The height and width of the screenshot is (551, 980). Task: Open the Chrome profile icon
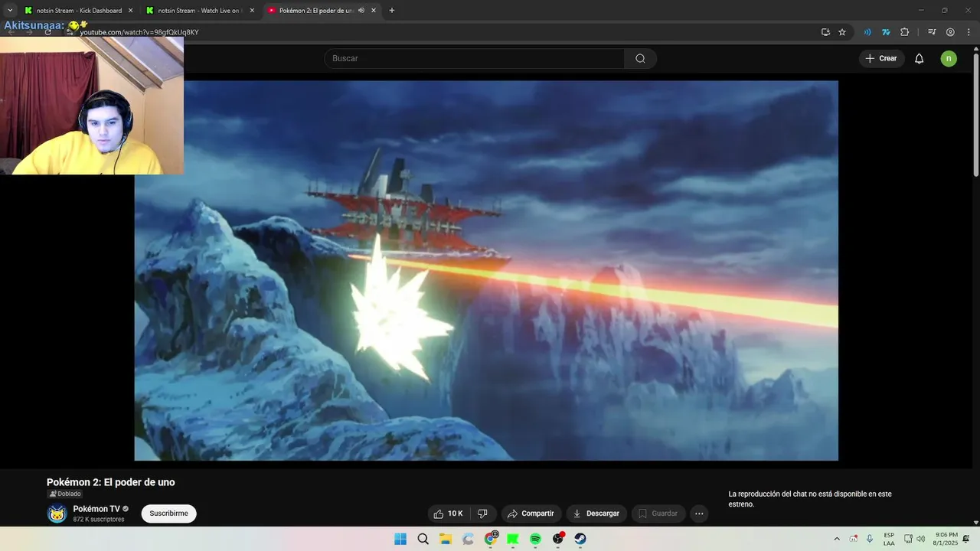point(950,32)
